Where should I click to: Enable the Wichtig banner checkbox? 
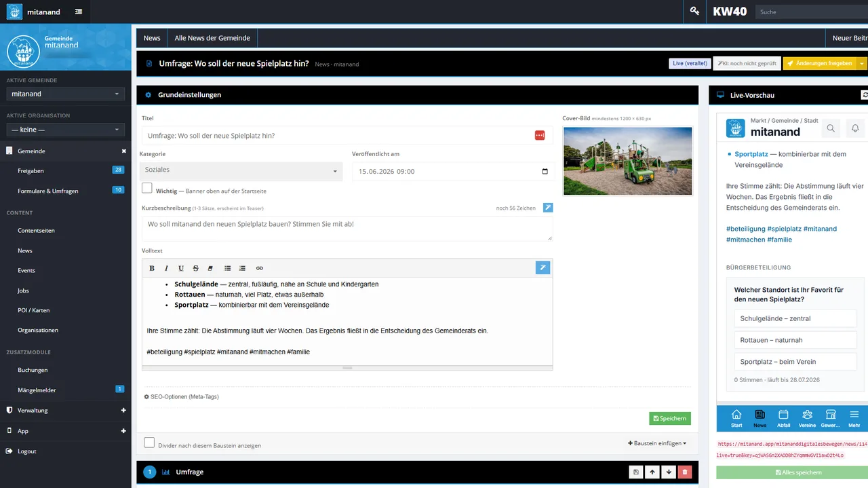click(x=147, y=188)
